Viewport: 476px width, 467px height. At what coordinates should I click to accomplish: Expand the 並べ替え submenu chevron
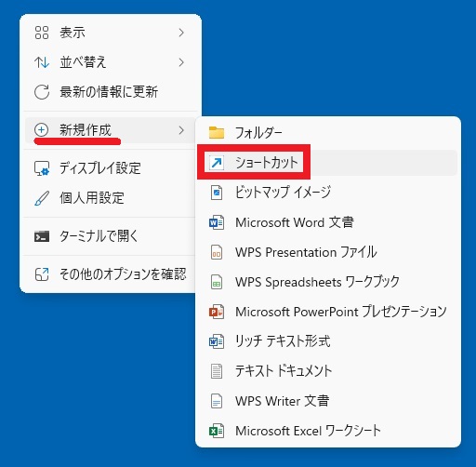181,62
